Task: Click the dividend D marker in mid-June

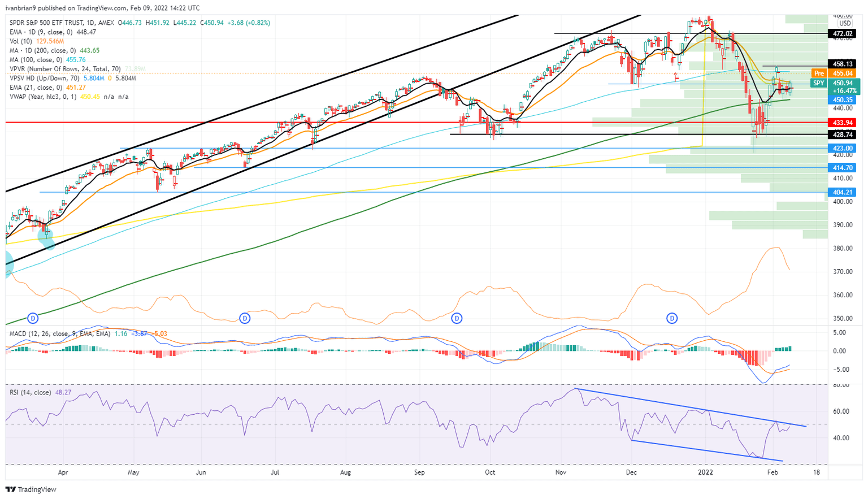Action: pyautogui.click(x=245, y=319)
